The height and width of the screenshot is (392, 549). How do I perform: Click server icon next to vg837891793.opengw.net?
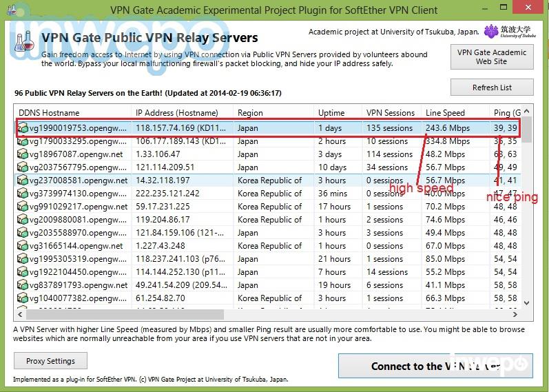click(23, 285)
